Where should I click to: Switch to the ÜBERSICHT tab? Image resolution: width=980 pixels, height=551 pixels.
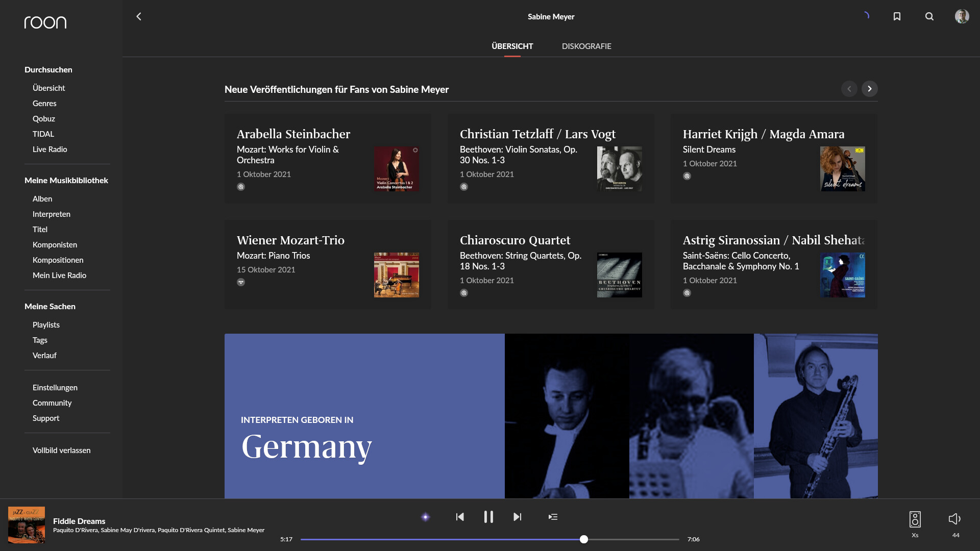click(512, 46)
